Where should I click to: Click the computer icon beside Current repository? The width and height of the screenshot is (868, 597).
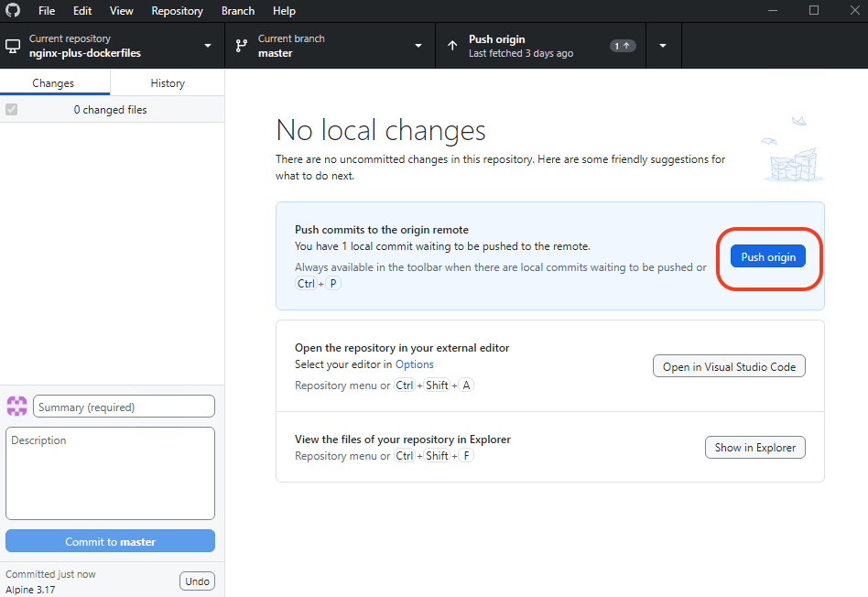click(x=13, y=46)
